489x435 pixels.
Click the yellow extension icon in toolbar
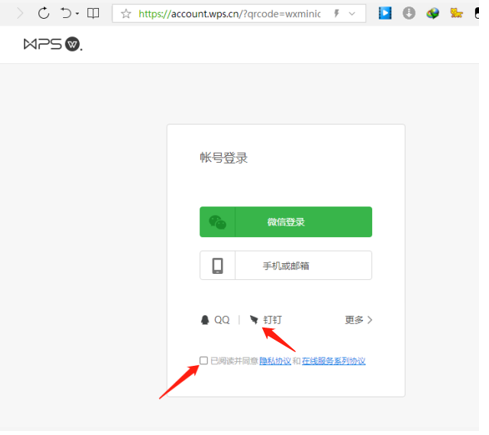pyautogui.click(x=456, y=13)
